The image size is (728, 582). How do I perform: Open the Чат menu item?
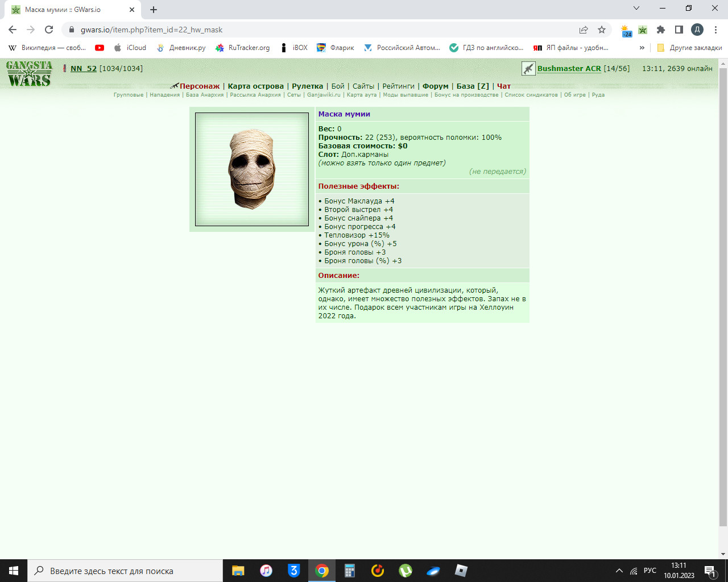point(504,86)
